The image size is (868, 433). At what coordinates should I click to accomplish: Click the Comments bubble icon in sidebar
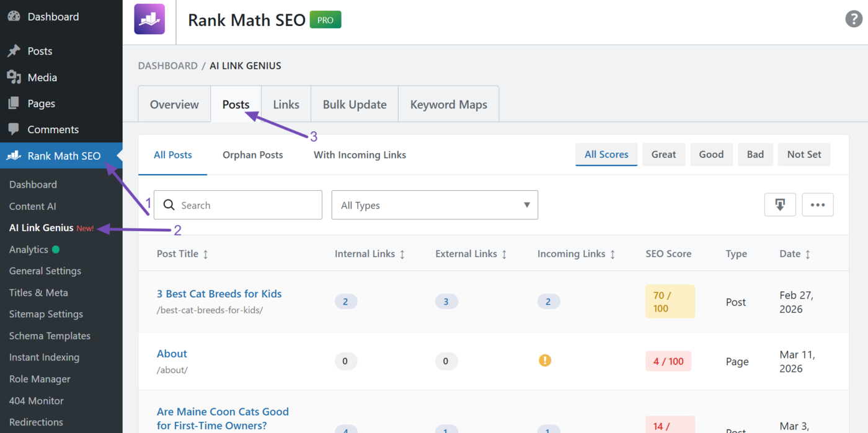tap(14, 129)
